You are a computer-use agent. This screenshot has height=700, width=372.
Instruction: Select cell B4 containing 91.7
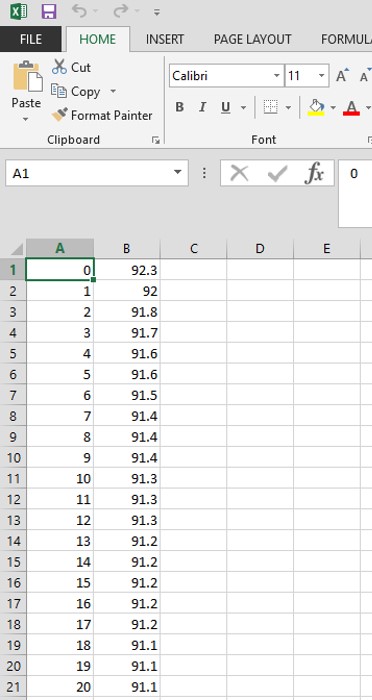click(127, 333)
